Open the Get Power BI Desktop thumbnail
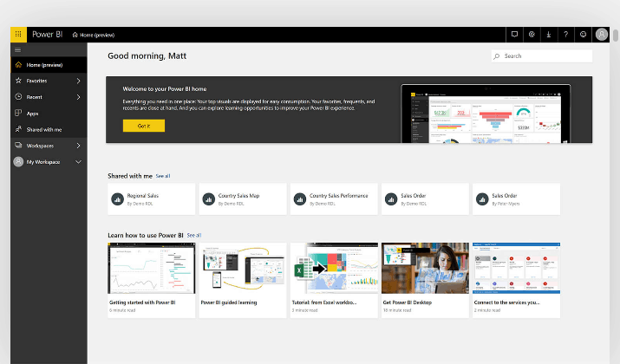 click(425, 268)
